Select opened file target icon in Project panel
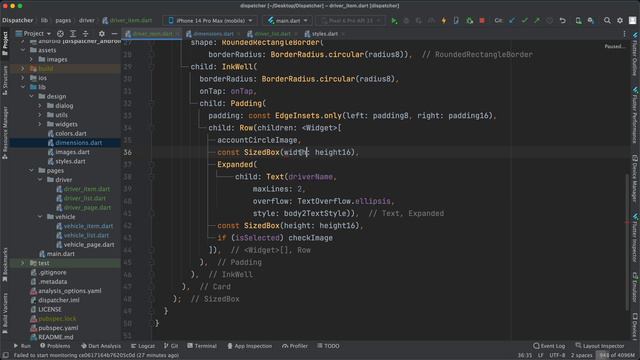Screen dimensions: 640x360 click(x=60, y=33)
